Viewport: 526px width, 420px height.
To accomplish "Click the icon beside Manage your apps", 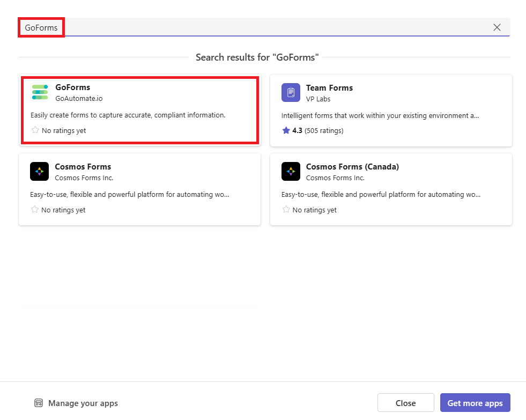I will [x=39, y=403].
